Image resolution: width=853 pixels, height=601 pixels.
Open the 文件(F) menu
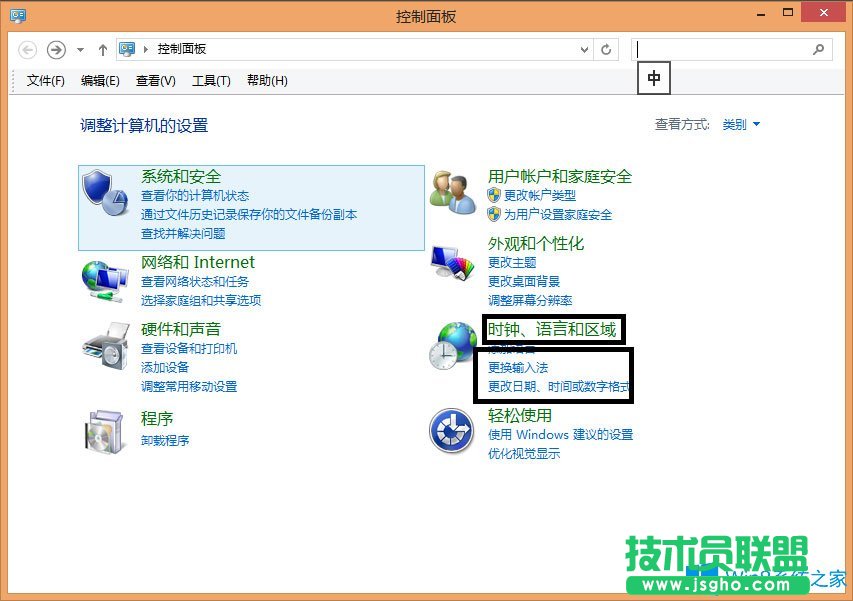pos(44,81)
